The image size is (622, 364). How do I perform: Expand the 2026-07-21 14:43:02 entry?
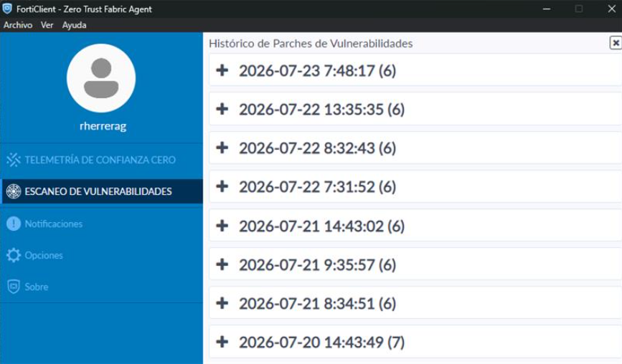pyautogui.click(x=222, y=226)
